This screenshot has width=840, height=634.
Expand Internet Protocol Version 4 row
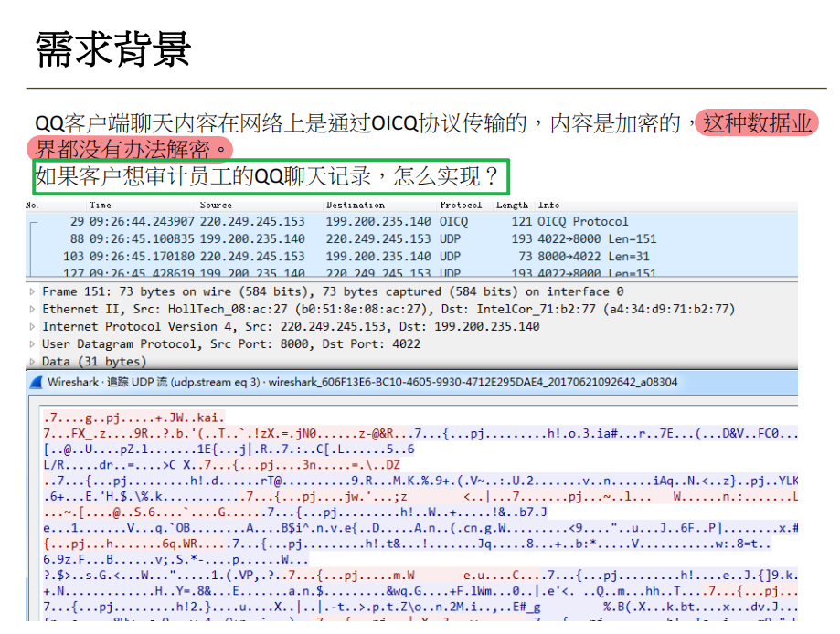[x=32, y=327]
